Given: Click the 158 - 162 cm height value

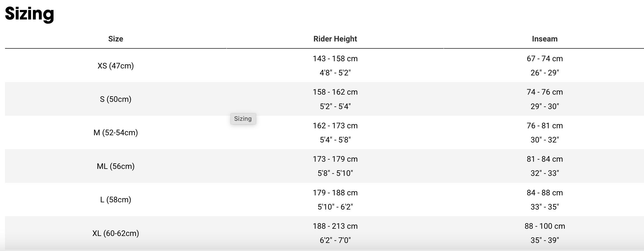Looking at the screenshot, I should coord(335,92).
